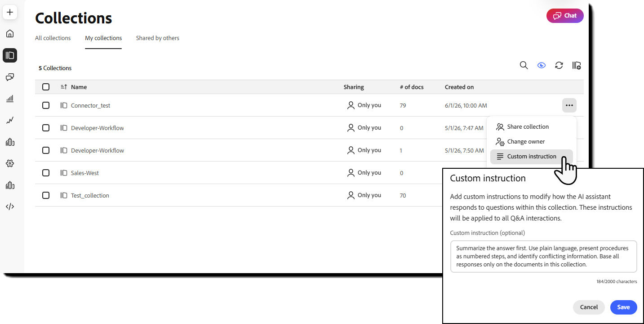Tick the checkbox for Test_collection
This screenshot has height=324, width=644.
46,195
